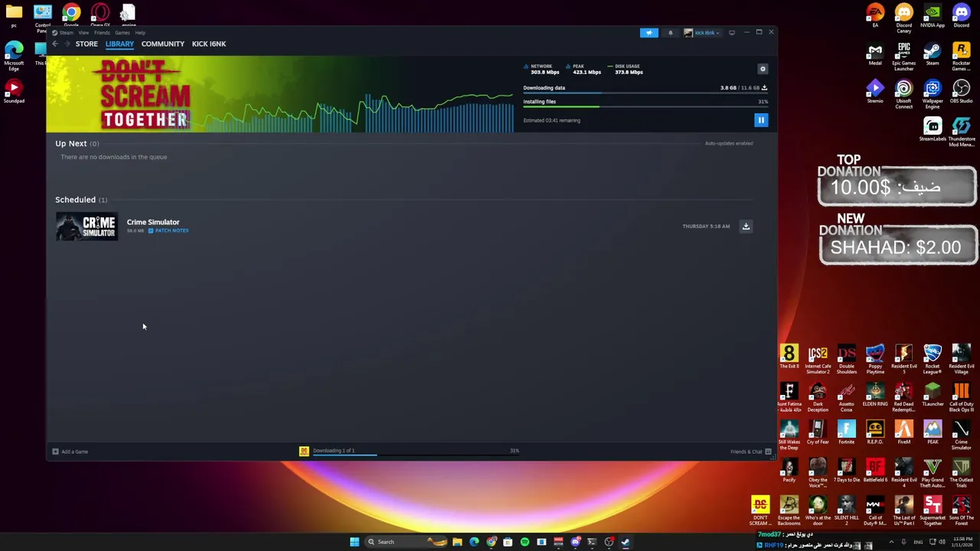This screenshot has width=980, height=551.
Task: Click the Don't Scream Together banner
Action: click(145, 94)
